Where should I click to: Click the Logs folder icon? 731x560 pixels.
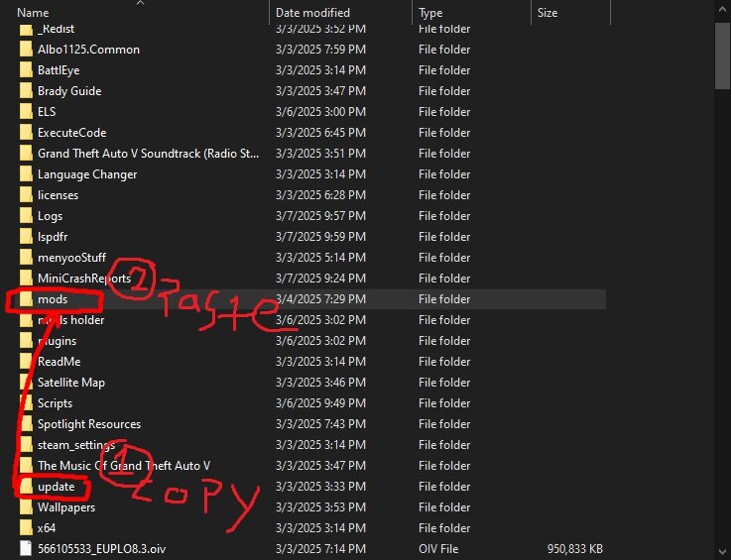click(26, 216)
